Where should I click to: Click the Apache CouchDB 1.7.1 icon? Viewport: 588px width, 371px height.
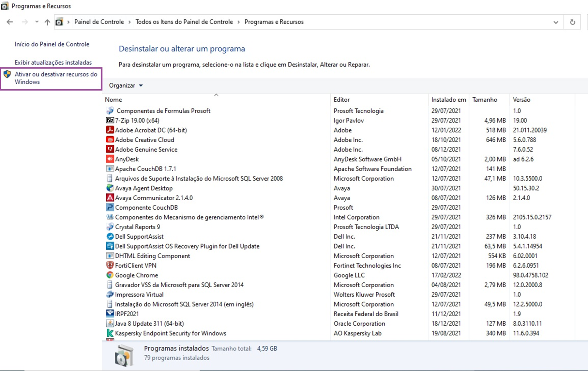click(x=110, y=169)
